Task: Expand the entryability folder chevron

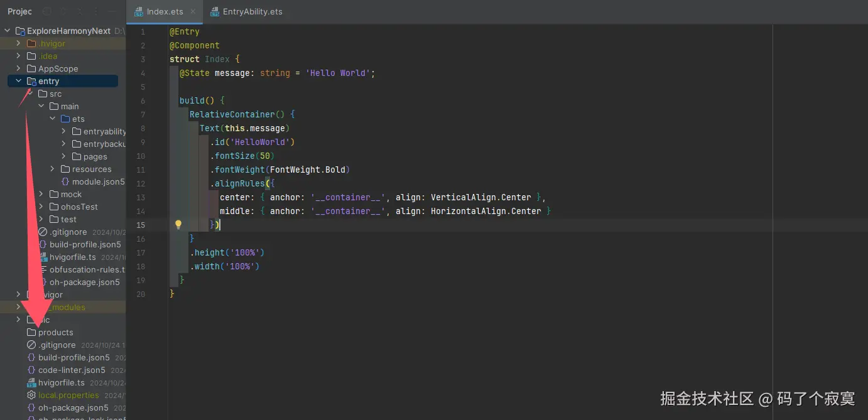Action: coord(64,131)
